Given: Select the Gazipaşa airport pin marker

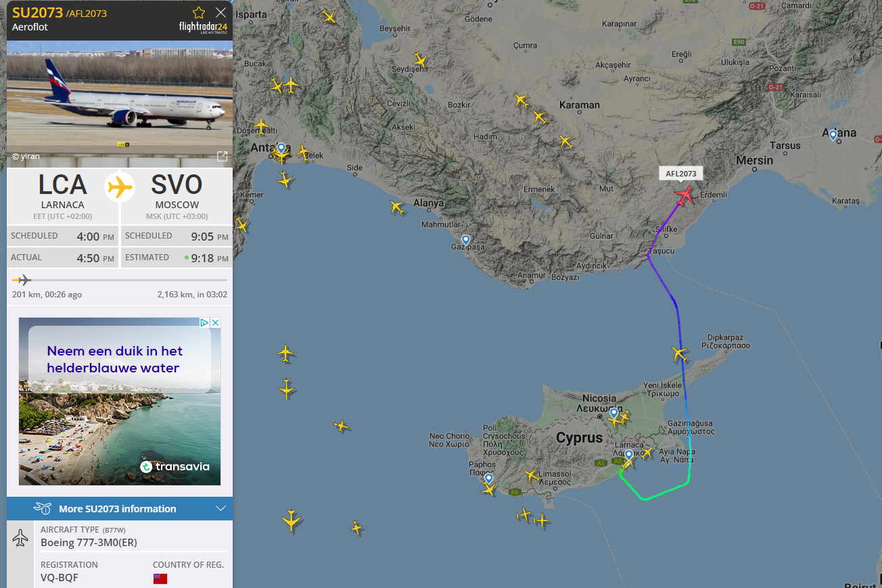Looking at the screenshot, I should (x=465, y=240).
